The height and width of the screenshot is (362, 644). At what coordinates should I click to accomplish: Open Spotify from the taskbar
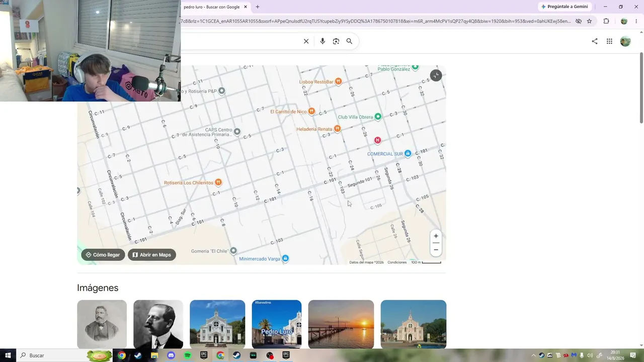pos(188,355)
